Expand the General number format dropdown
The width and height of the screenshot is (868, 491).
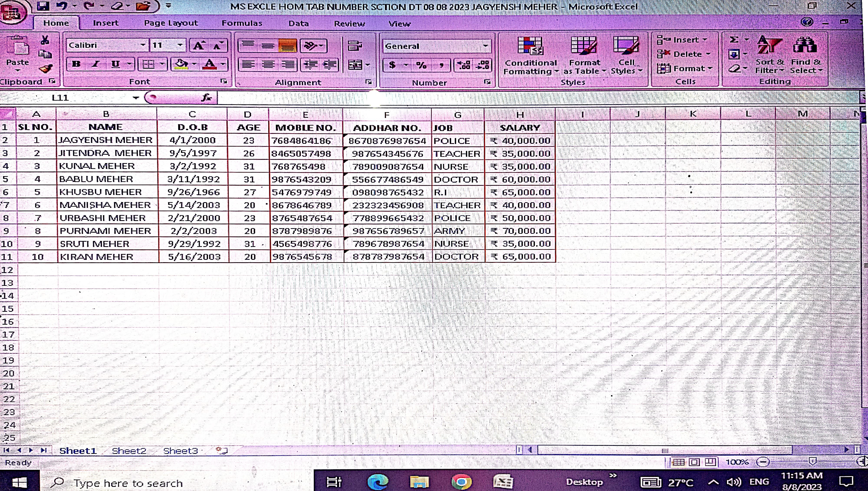(485, 46)
